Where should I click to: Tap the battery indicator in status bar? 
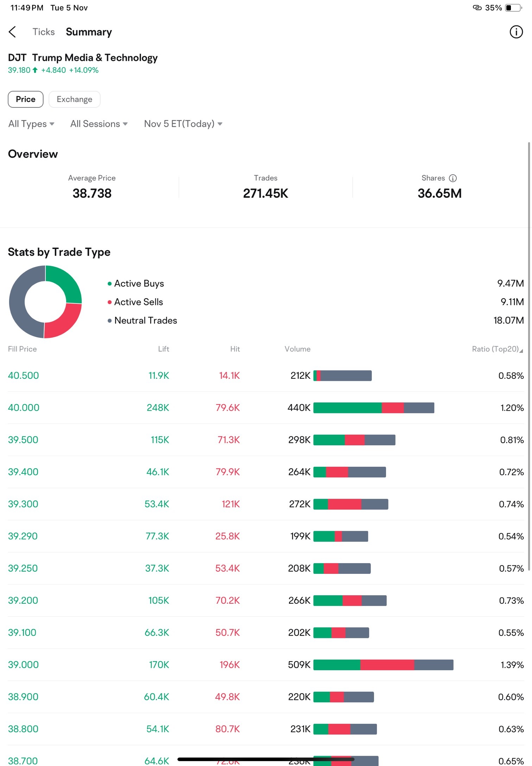click(x=513, y=8)
